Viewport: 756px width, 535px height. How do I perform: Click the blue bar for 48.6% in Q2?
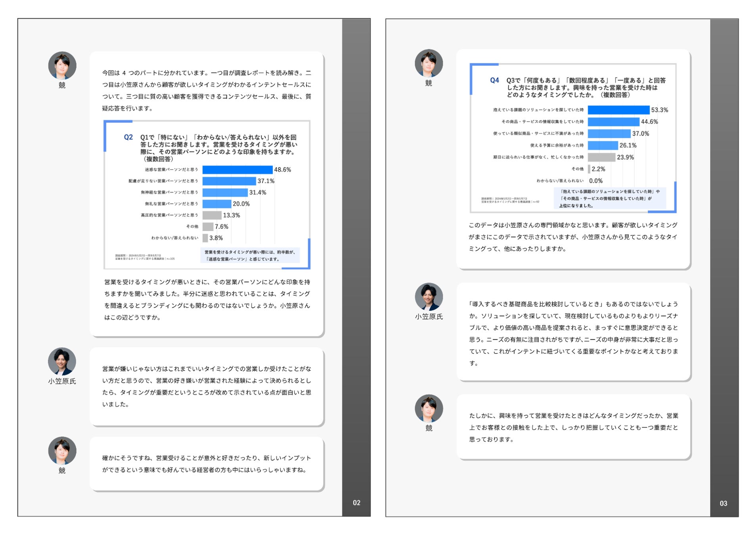pyautogui.click(x=237, y=170)
